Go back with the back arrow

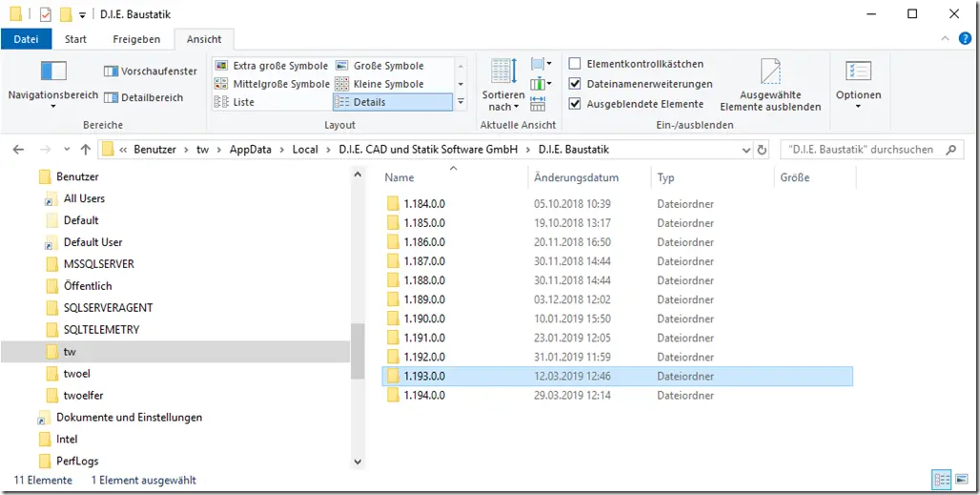(x=18, y=150)
